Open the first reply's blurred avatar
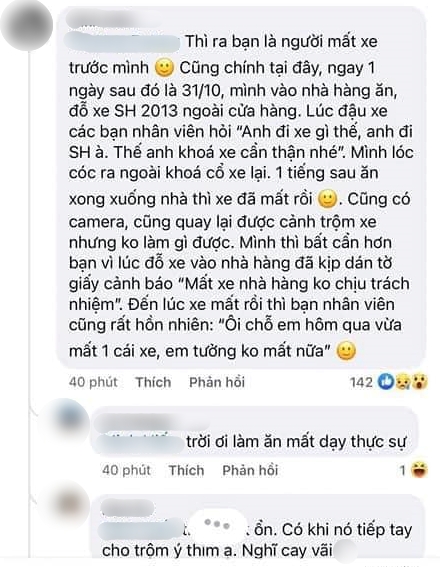 click(68, 419)
